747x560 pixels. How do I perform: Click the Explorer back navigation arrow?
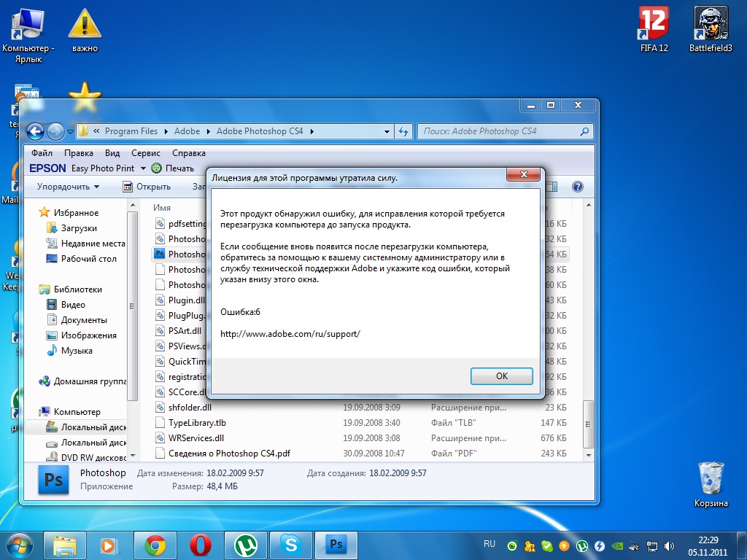[35, 131]
